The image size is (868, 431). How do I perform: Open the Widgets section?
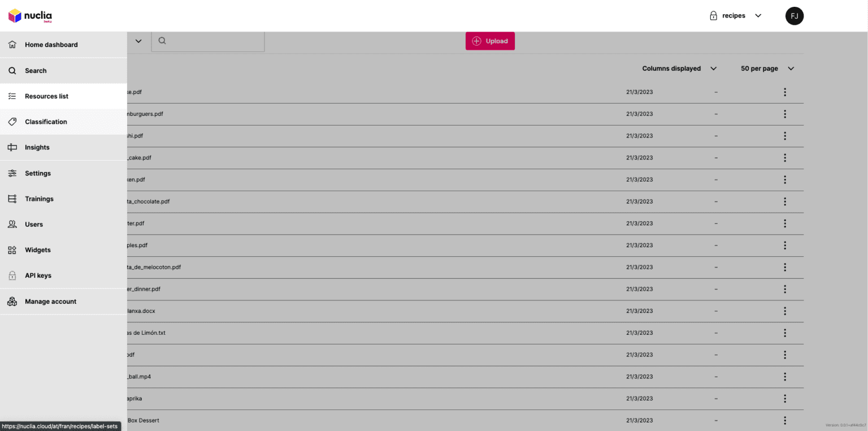tap(37, 249)
